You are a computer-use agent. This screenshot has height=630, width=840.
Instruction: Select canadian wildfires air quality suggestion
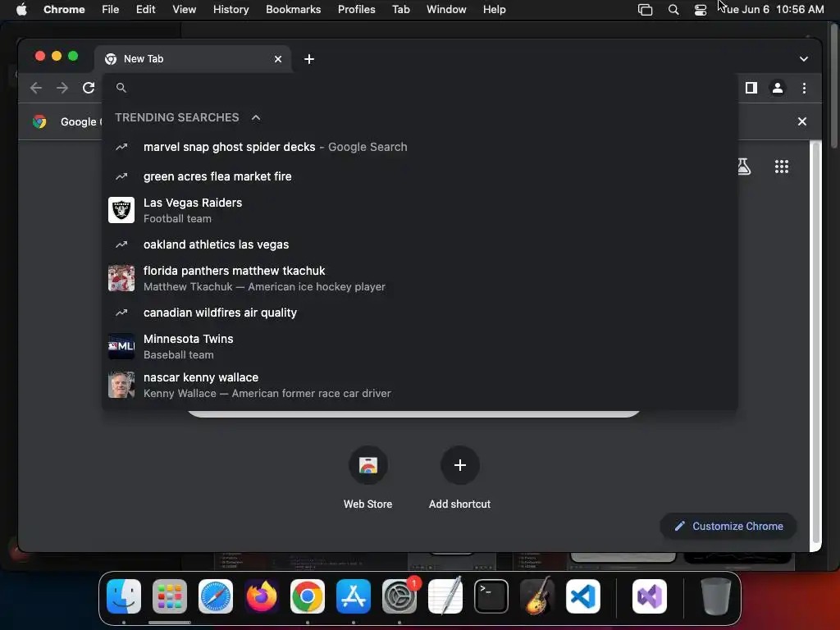(420, 313)
